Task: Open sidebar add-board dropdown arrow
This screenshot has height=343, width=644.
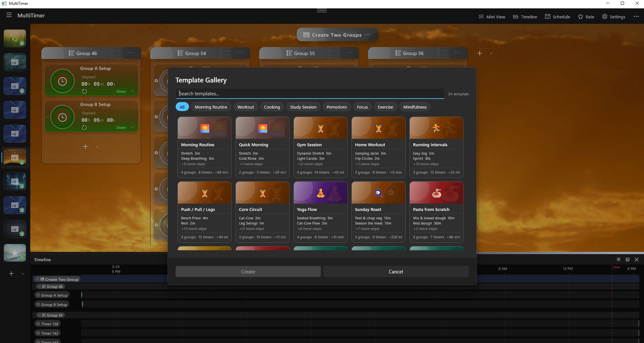Action: 23,274
